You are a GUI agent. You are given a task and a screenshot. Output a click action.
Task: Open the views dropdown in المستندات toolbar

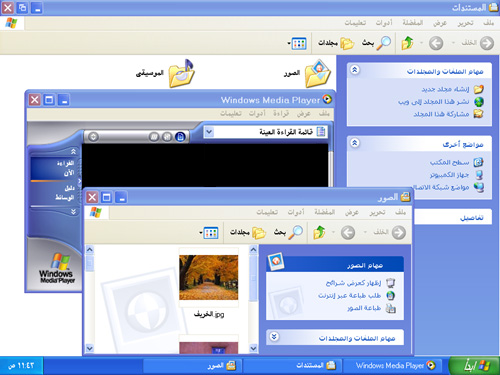297,43
